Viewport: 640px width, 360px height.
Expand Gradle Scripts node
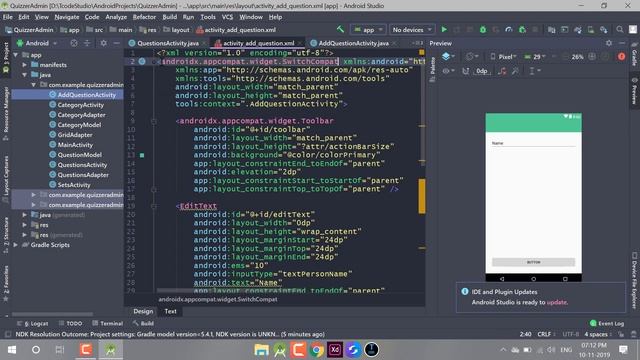point(16,245)
